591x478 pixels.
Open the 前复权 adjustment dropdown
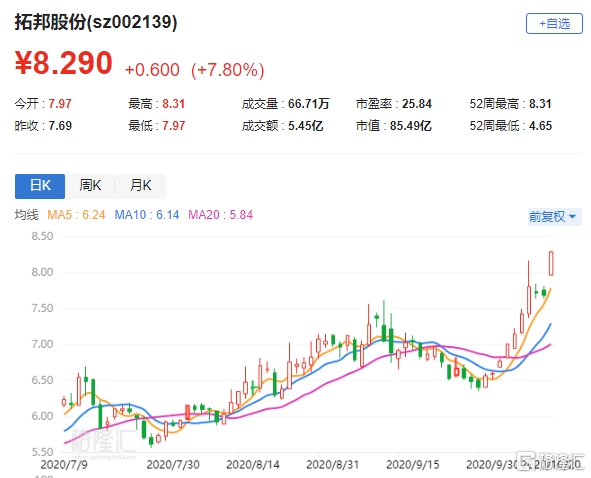[554, 217]
